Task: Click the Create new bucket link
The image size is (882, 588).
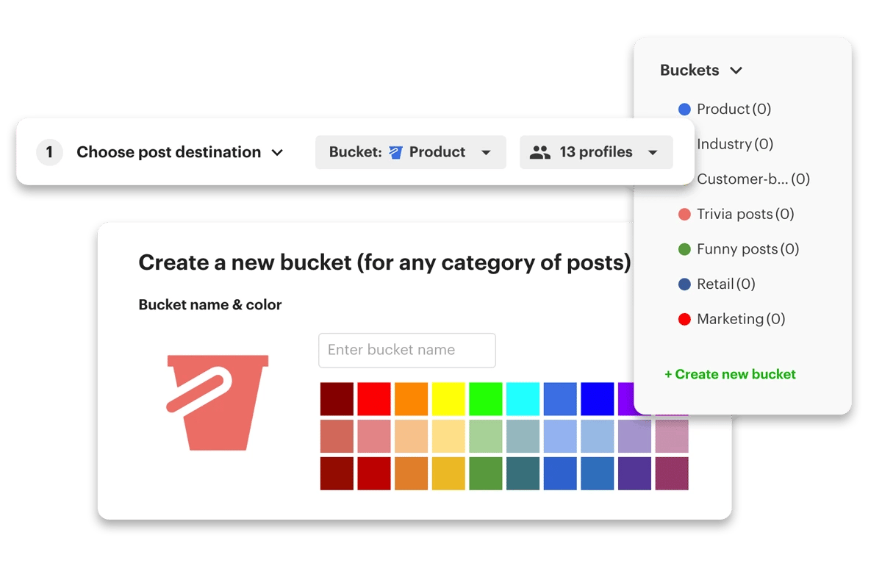Action: tap(731, 374)
